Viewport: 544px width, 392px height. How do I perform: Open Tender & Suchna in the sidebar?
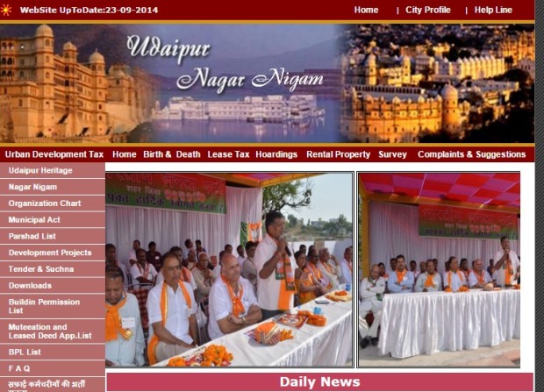tap(53, 269)
